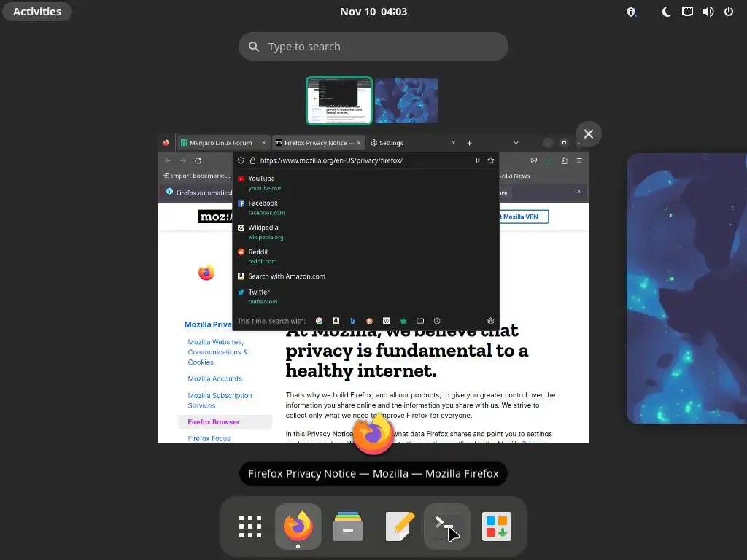The image size is (747, 560).
Task: Search history with the clock icon
Action: [437, 321]
